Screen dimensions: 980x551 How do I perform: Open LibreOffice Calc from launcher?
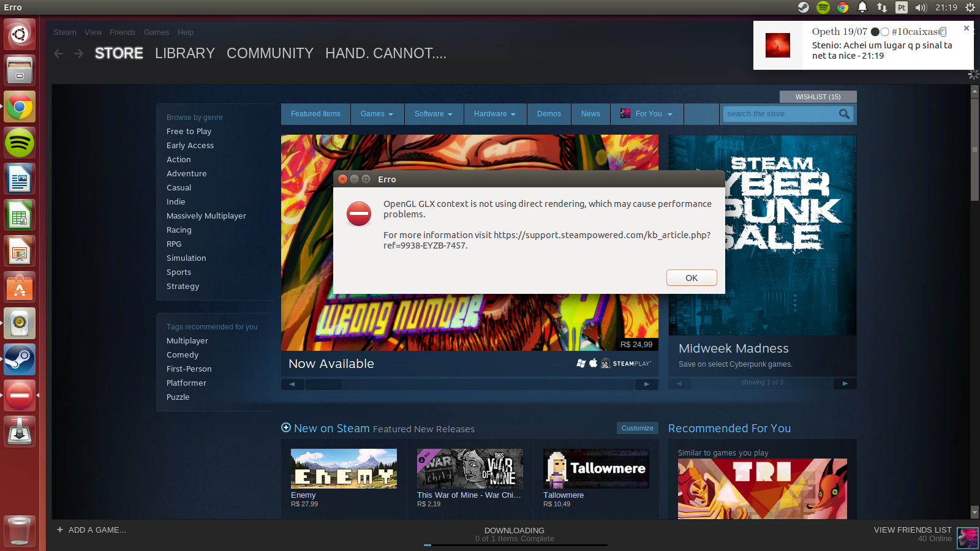tap(20, 215)
